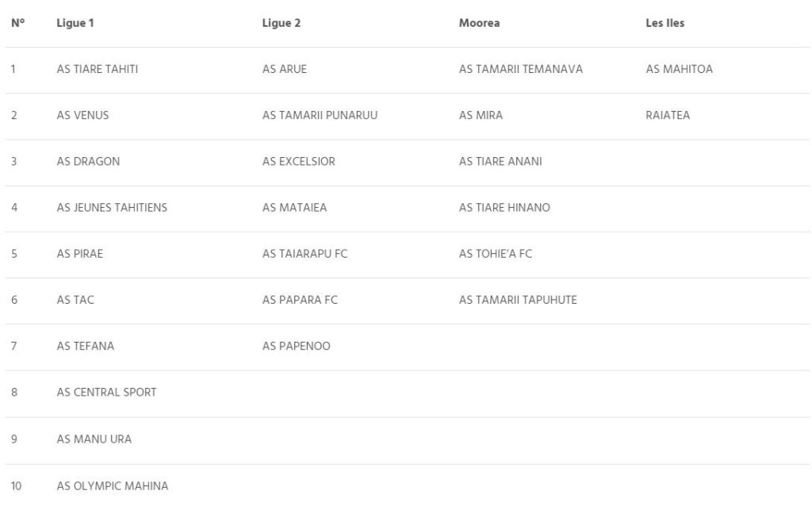Select the AS TIARE TAHITI cell
This screenshot has width=812, height=510.
point(98,69)
